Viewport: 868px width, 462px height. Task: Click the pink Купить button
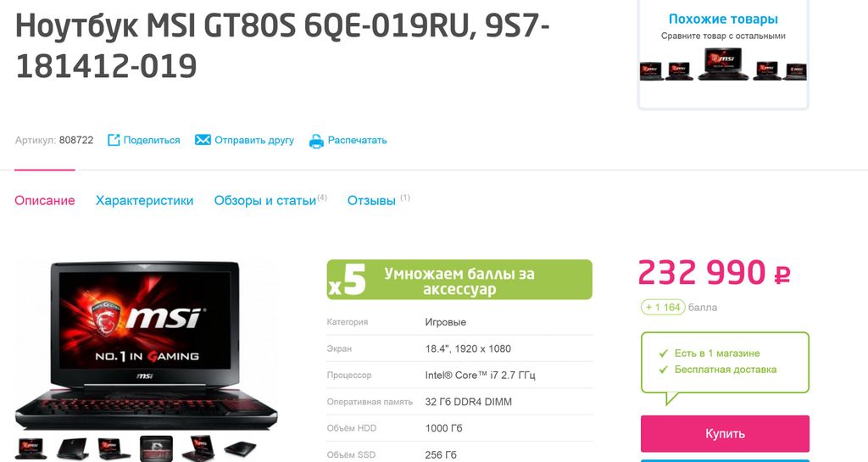coord(725,434)
